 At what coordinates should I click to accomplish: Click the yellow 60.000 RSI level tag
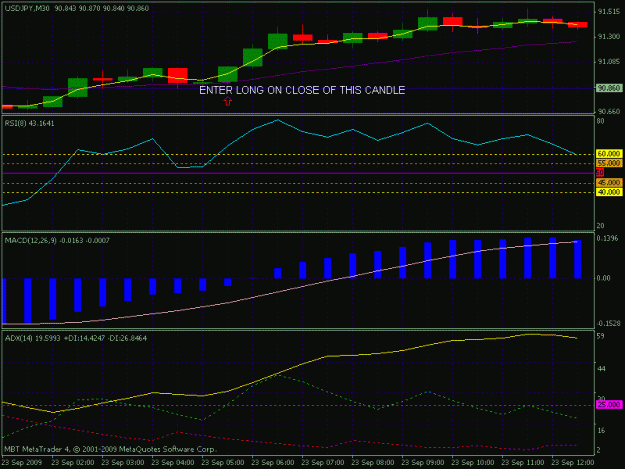click(x=609, y=154)
